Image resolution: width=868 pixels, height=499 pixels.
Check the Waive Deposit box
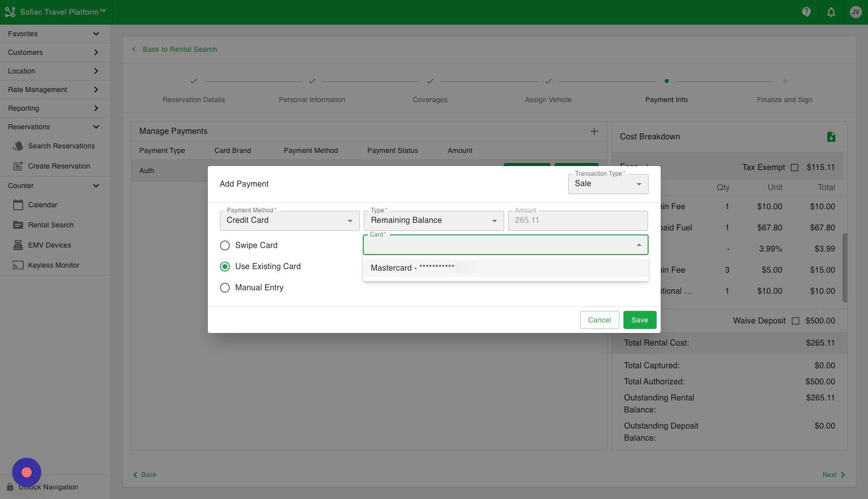click(x=796, y=320)
